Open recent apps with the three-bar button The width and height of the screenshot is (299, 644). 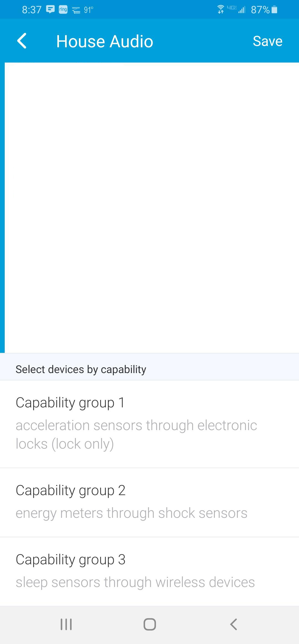66,624
